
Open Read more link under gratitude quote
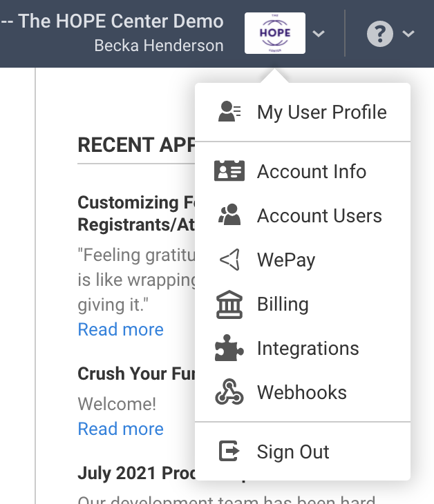121,329
